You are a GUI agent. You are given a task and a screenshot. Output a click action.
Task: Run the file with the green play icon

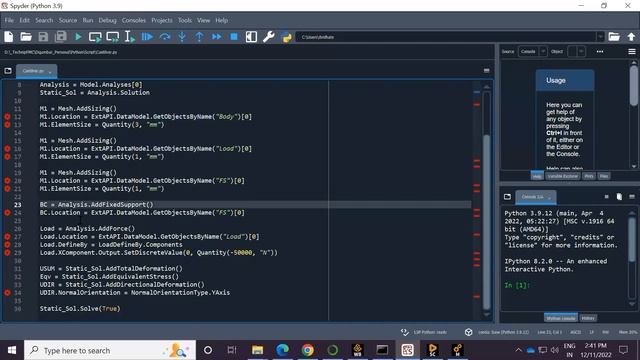point(78,37)
